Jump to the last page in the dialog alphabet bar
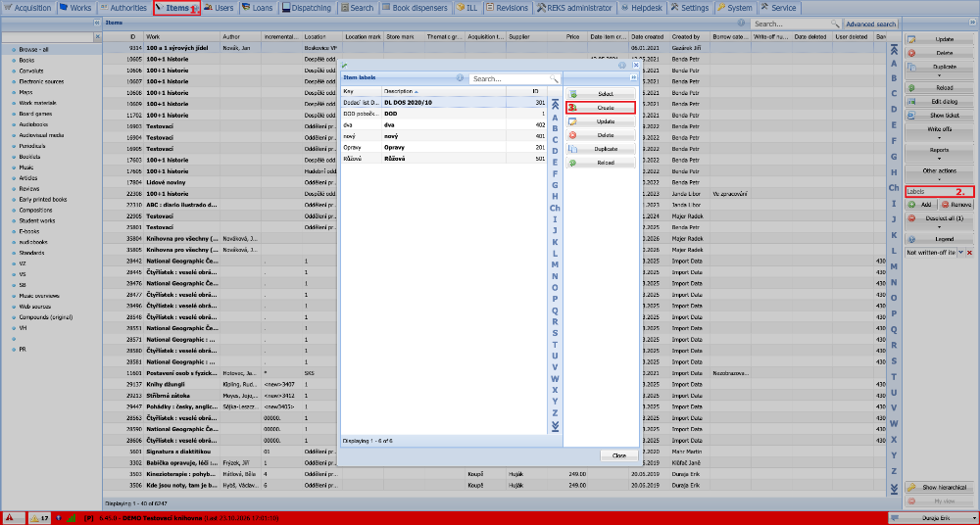 click(x=555, y=426)
